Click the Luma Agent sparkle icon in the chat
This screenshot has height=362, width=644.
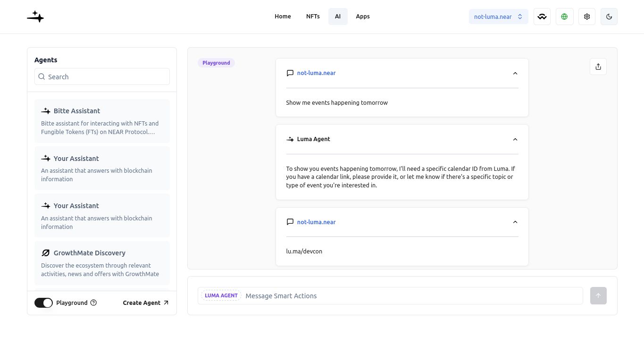pos(290,139)
